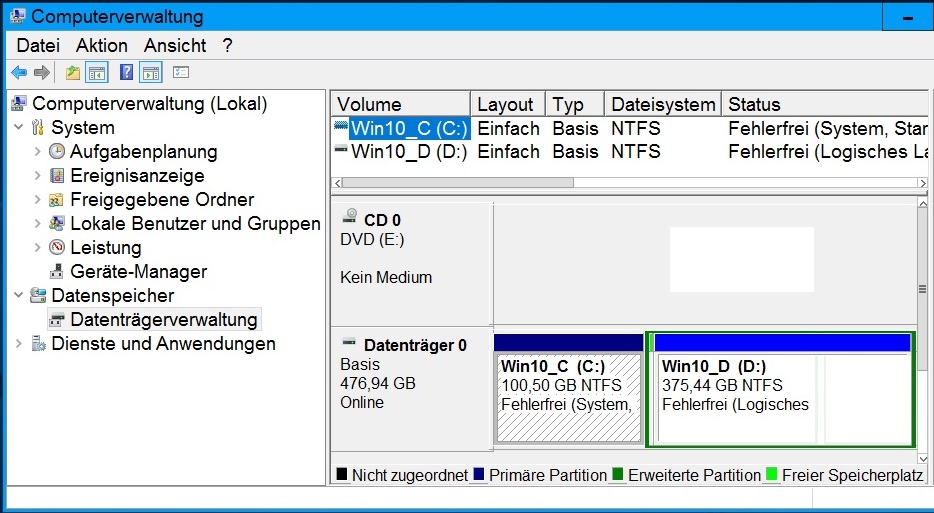Collapse the Datenspeicher node

(19, 296)
